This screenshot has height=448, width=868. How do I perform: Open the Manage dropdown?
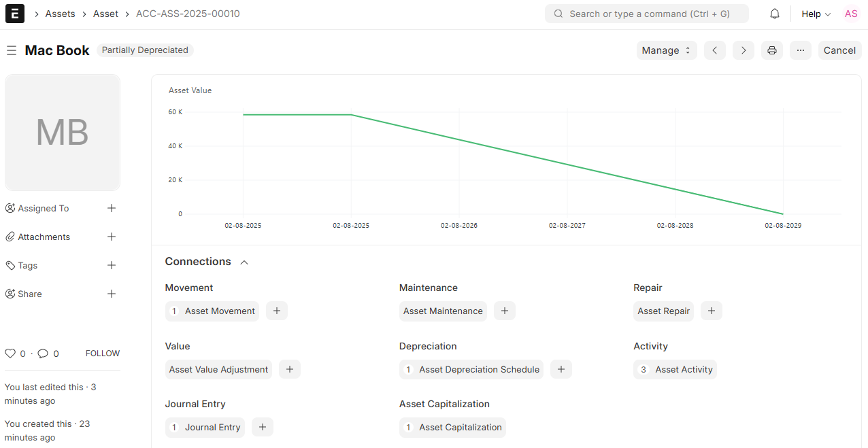coord(666,50)
